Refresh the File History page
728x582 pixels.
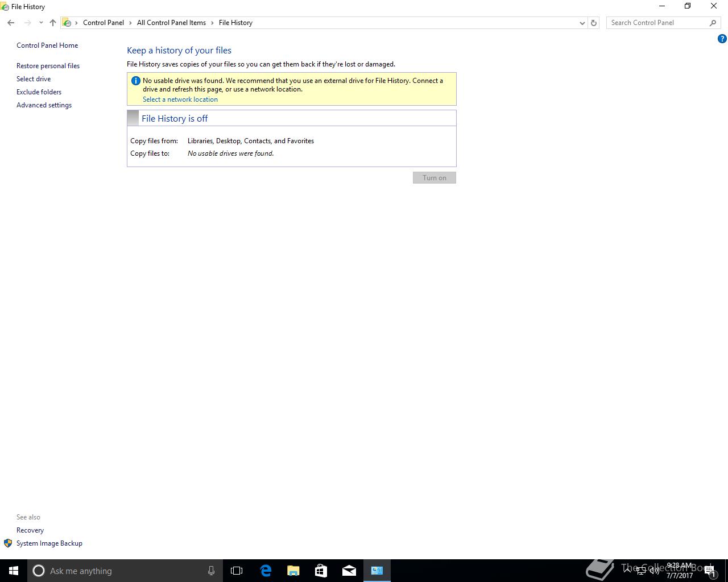[594, 23]
